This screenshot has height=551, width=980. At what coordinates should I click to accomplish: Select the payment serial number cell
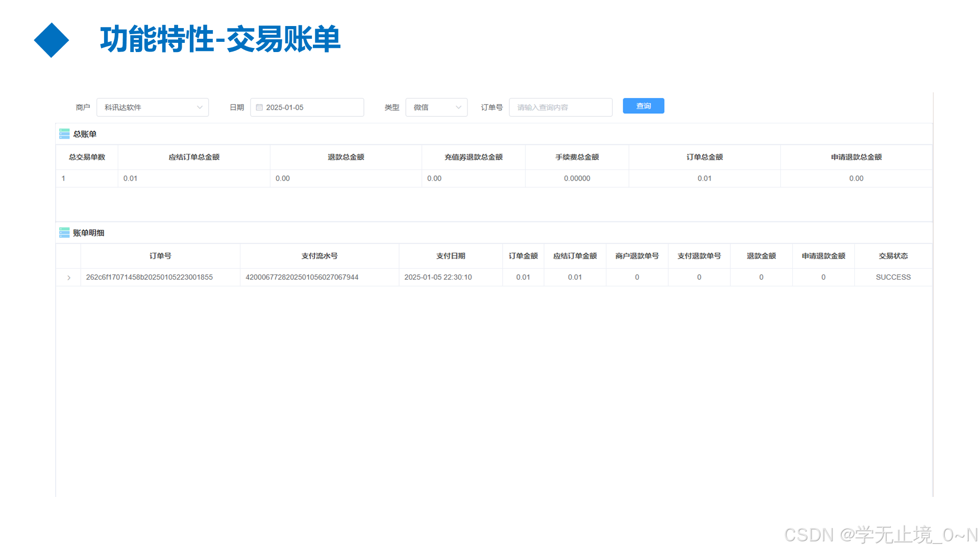click(302, 277)
